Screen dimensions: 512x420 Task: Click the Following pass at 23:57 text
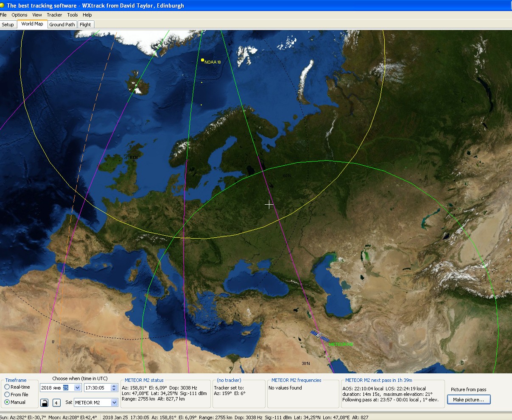point(390,400)
